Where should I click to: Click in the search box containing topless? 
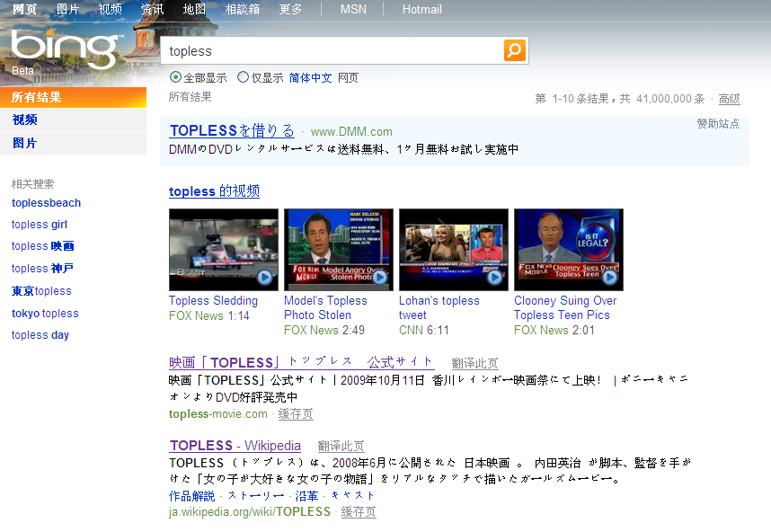[x=332, y=50]
